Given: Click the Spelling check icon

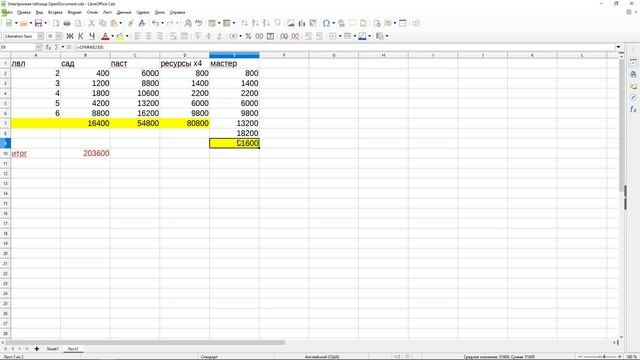Looking at the screenshot, I should (199, 23).
